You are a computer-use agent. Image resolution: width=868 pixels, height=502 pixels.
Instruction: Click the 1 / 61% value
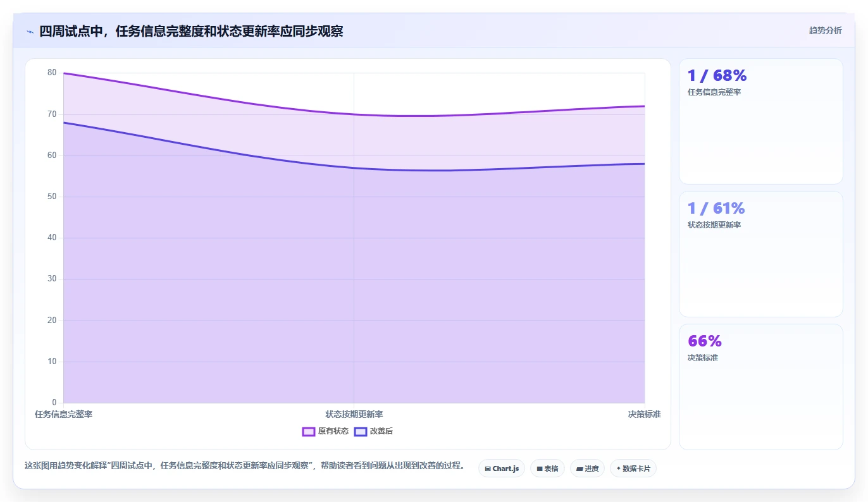click(716, 209)
